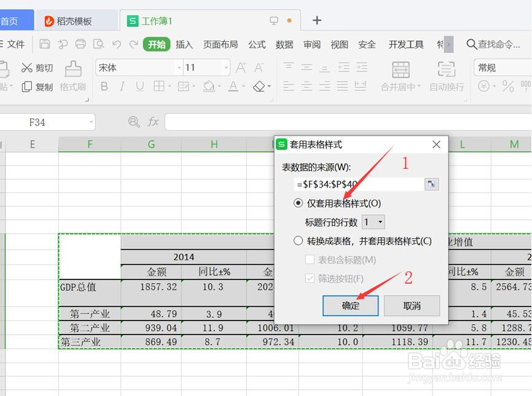Toggle Italic formatting
Image resolution: width=532 pixels, height=396 pixels.
(122, 87)
